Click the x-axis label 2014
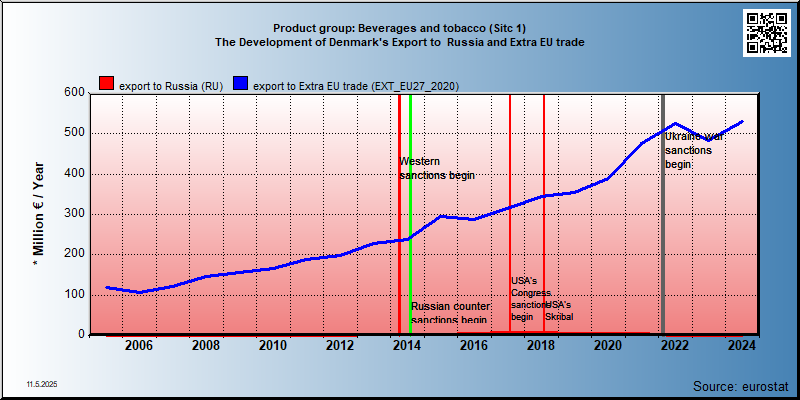800x400 pixels. 407,345
